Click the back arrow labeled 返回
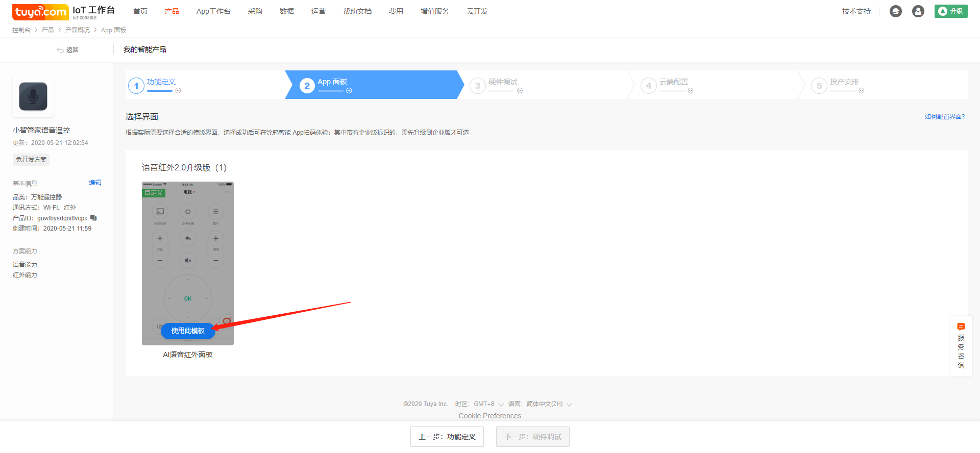The image size is (980, 453). pos(67,50)
